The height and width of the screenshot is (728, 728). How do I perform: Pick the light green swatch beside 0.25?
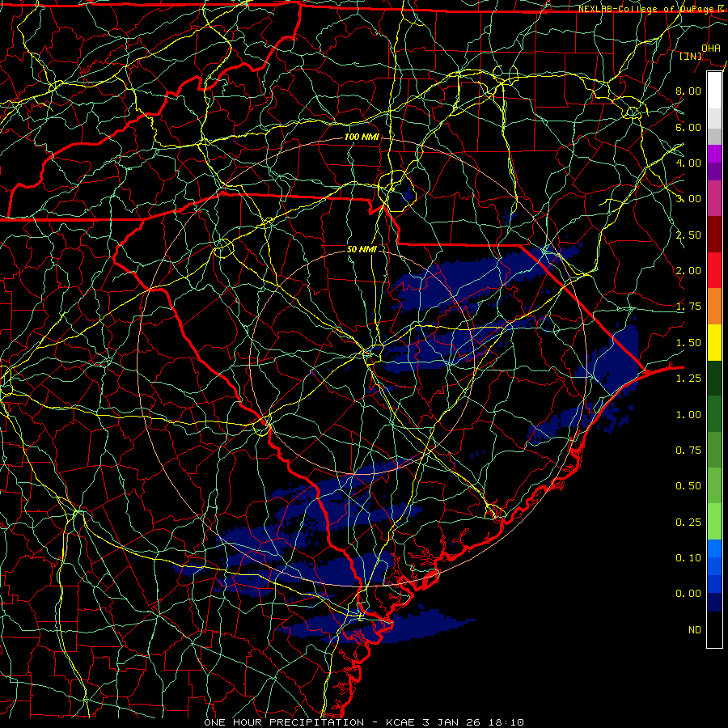[x=714, y=522]
